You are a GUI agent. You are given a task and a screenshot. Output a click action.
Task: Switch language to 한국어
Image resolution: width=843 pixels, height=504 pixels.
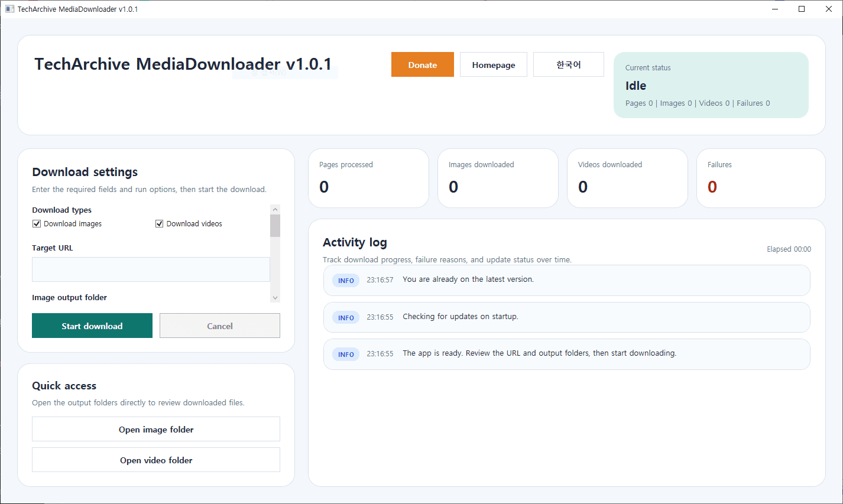[568, 65]
